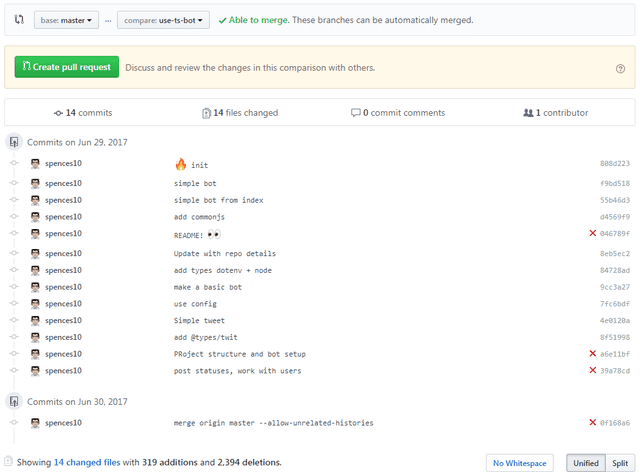Open avatar for the 'add @types/twit' commit
This screenshot has height=474, width=640.
coord(36,338)
